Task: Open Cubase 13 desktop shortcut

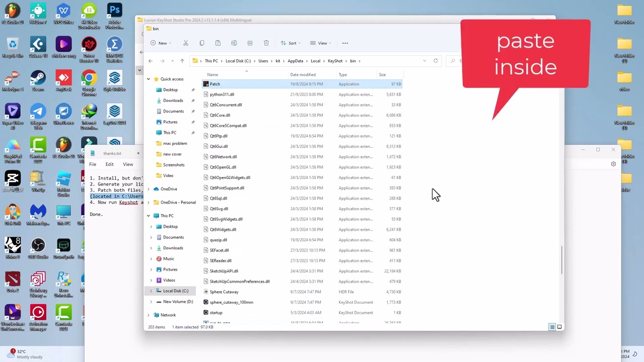Action: click(x=38, y=47)
